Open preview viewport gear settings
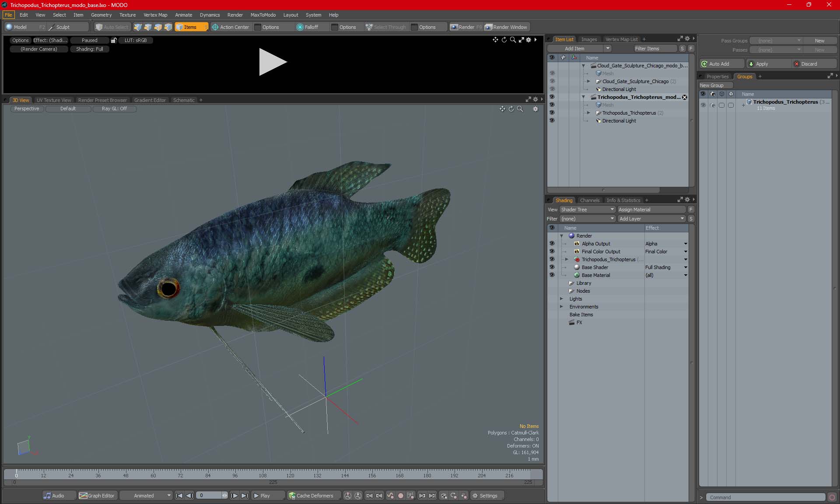The height and width of the screenshot is (504, 840). [528, 40]
